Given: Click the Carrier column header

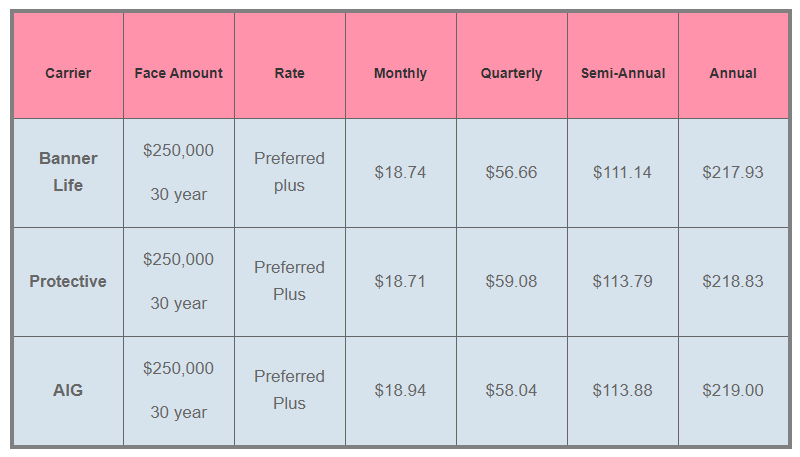Looking at the screenshot, I should (68, 73).
